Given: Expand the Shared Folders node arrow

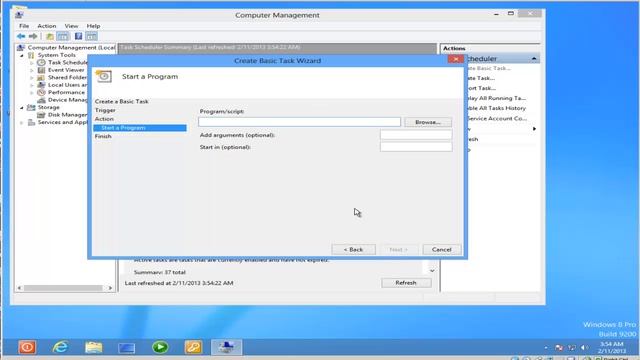Looking at the screenshot, I should point(32,78).
